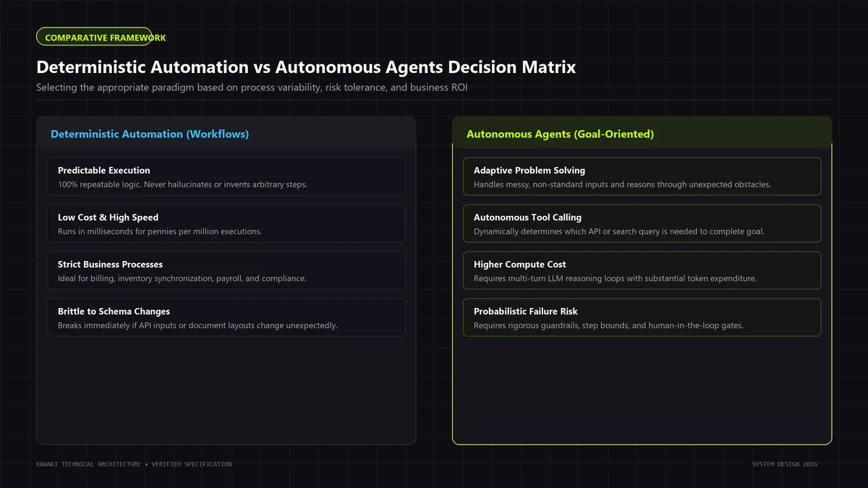
Task: Click the footer 'KAWAKI TECHNICAL ARCHITECTURE • VERIFIED SPECIFICATION'
Action: 134,464
